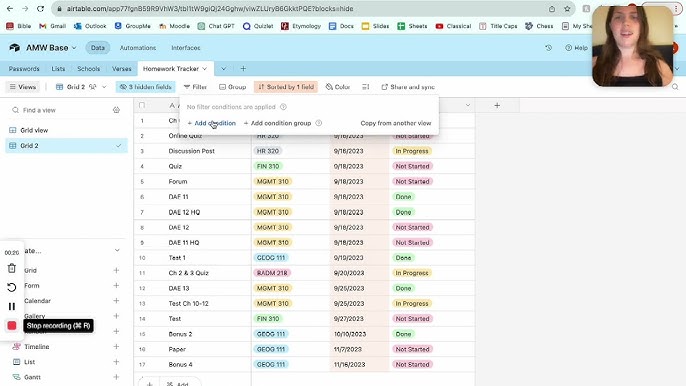Select the Data tab
Screen dimensions: 686x386
[98, 48]
